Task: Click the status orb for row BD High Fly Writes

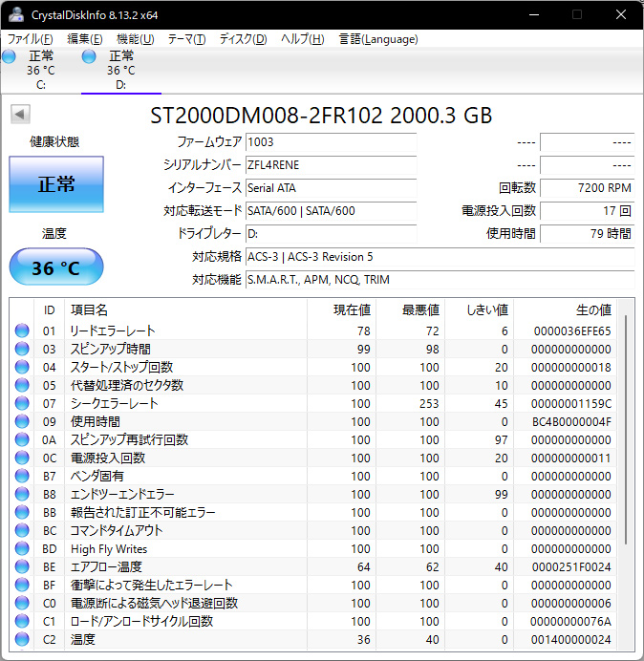Action: 22,548
